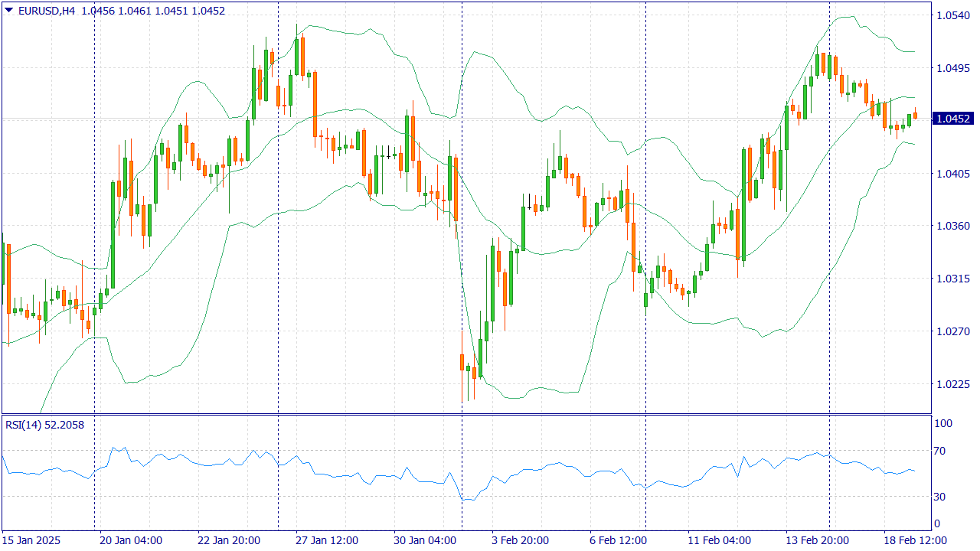
Task: Click the 15 Jan 2025 date label
Action: [31, 540]
